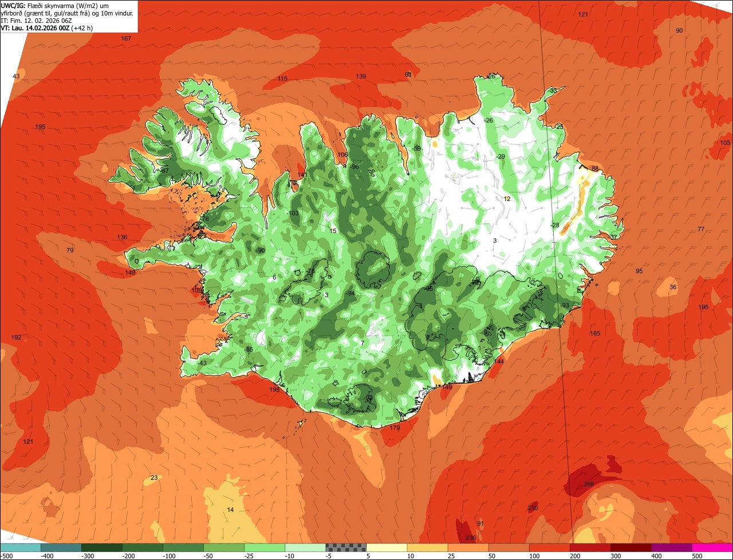Select the orange 50 to 100 legend swatch
Screen dimensions: 733x560
509,547
